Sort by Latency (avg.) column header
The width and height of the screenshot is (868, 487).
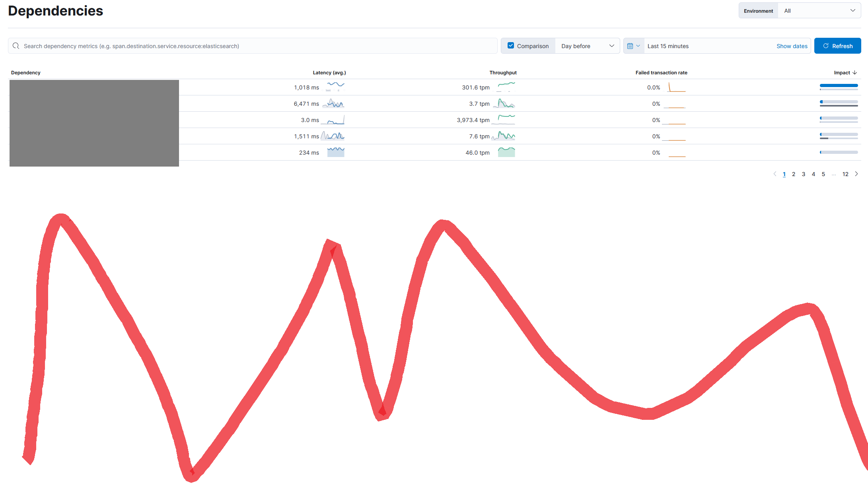click(x=329, y=72)
